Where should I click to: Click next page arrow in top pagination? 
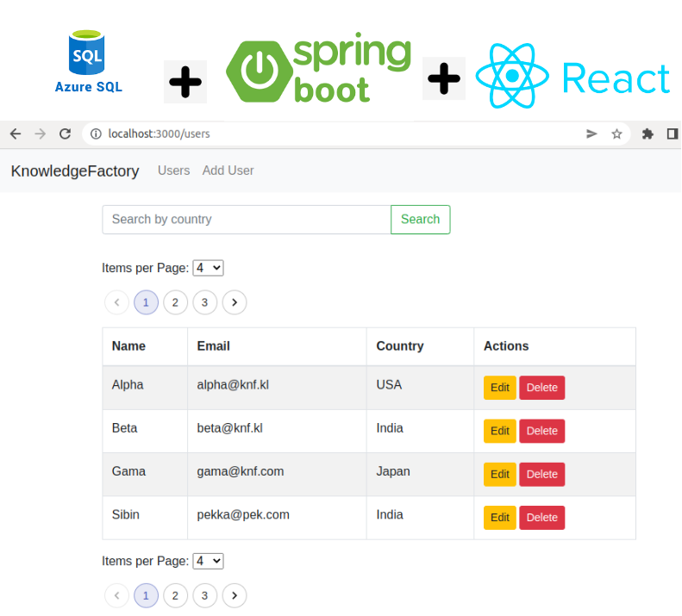(x=235, y=302)
